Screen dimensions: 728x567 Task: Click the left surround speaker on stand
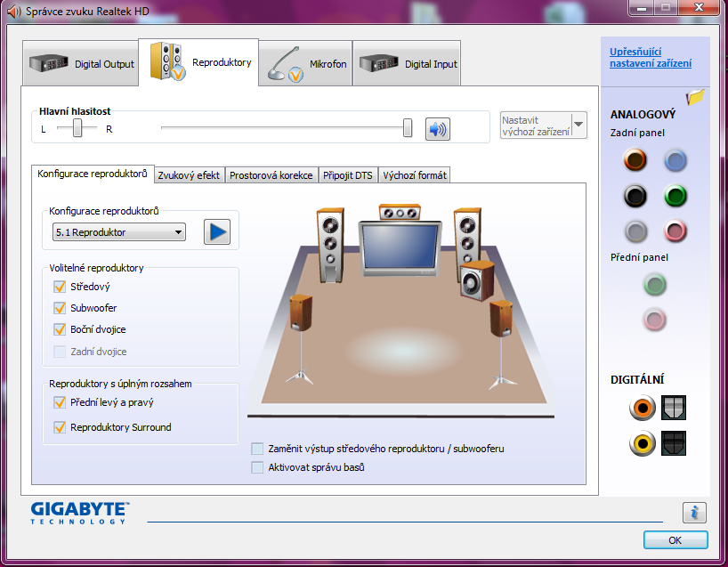click(301, 340)
